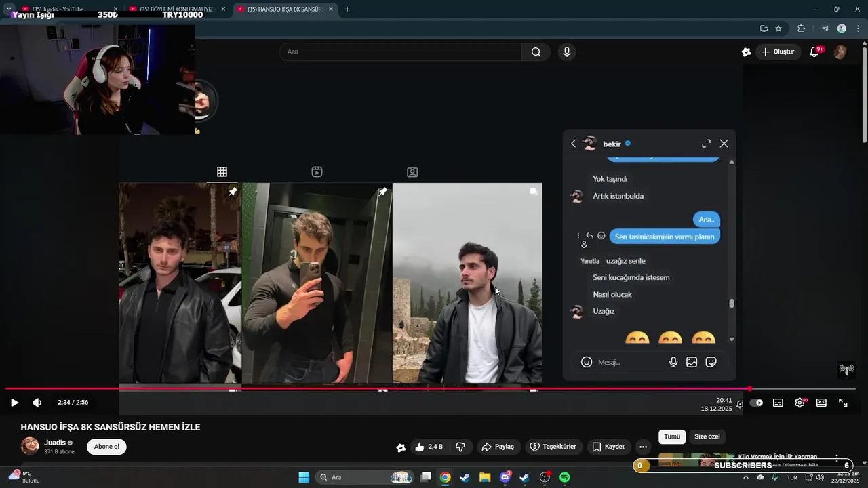
Task: Subscribe with the Abone ol button
Action: pyautogui.click(x=106, y=447)
